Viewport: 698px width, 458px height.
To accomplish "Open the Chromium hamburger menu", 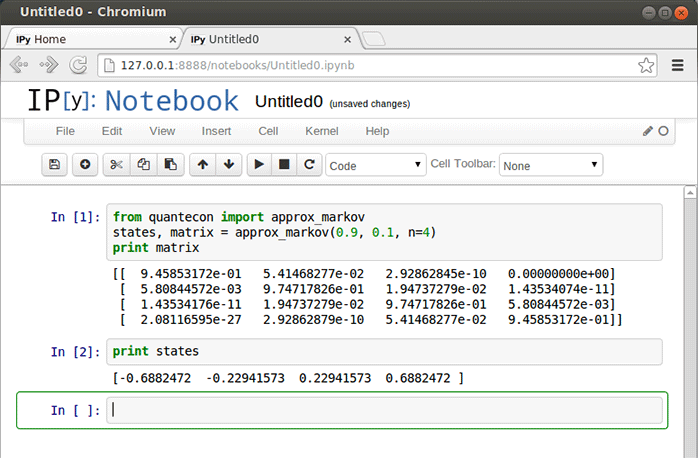I will click(675, 65).
